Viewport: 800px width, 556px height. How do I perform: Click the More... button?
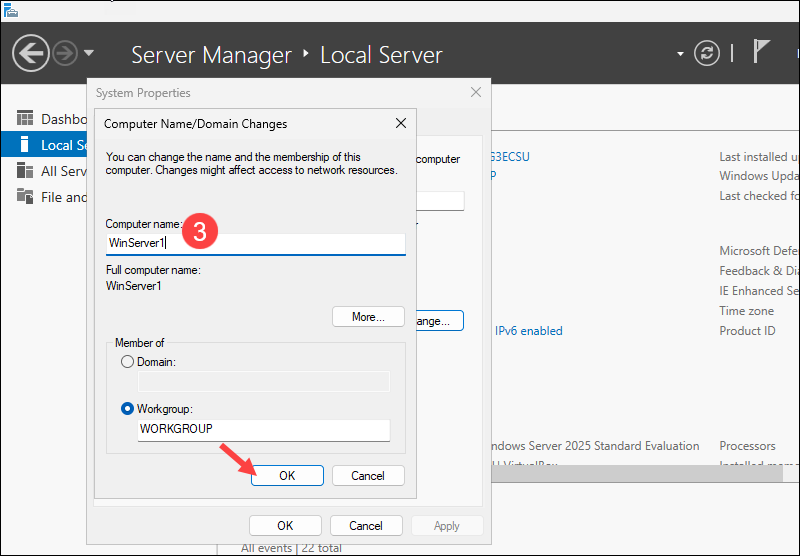[368, 317]
